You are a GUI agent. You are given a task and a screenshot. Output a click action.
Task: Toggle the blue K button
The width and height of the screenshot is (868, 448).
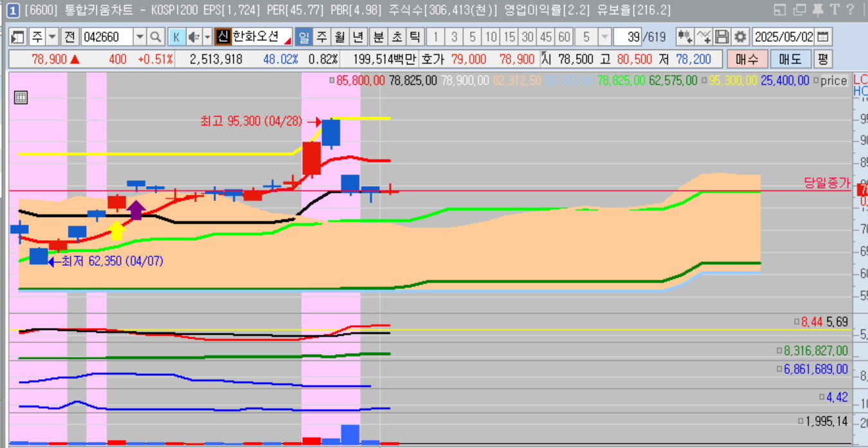(176, 37)
